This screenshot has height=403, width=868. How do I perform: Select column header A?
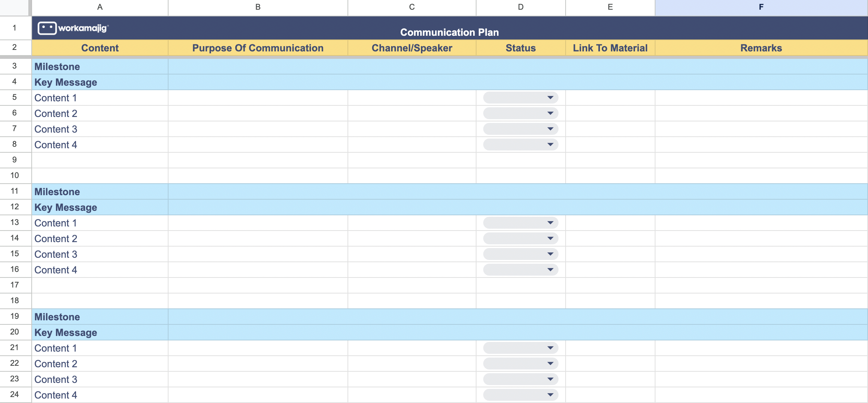(100, 6)
